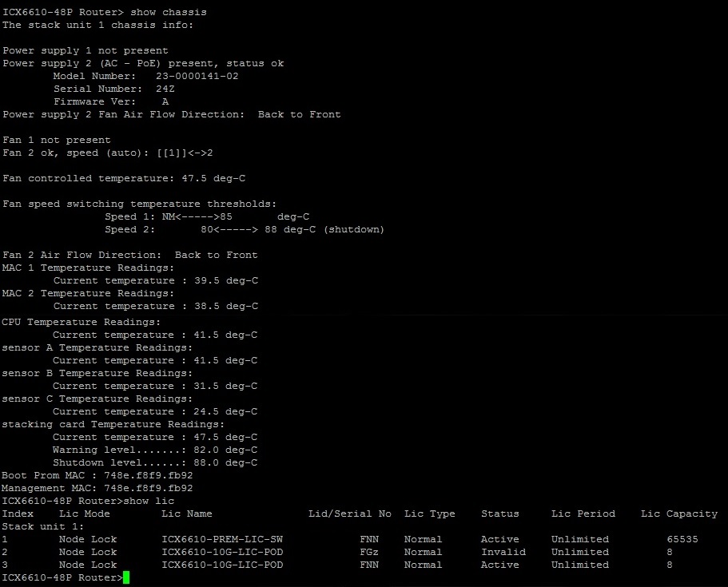The image size is (728, 587).
Task: Click the Serial Number value 24Z
Action: (165, 89)
